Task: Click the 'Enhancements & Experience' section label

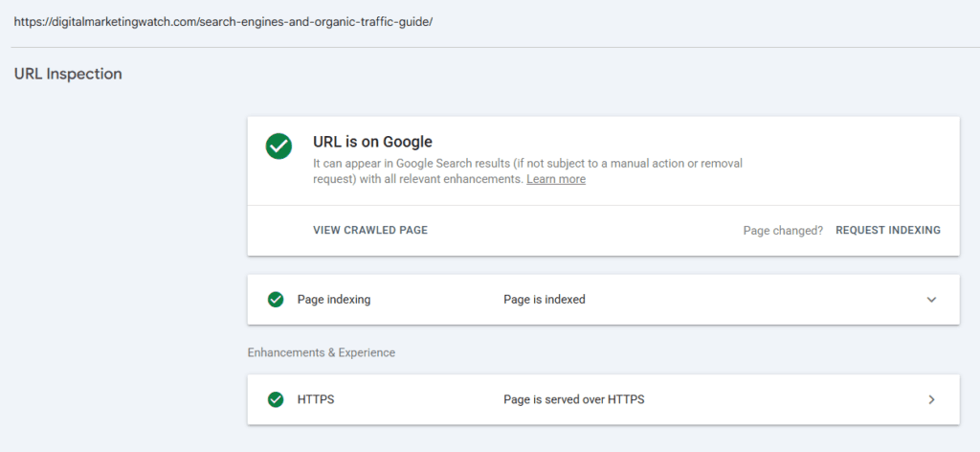Action: [x=322, y=352]
